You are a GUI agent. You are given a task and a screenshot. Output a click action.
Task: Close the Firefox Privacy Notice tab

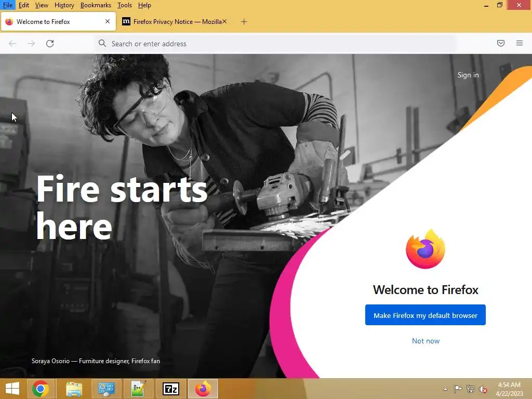click(224, 21)
